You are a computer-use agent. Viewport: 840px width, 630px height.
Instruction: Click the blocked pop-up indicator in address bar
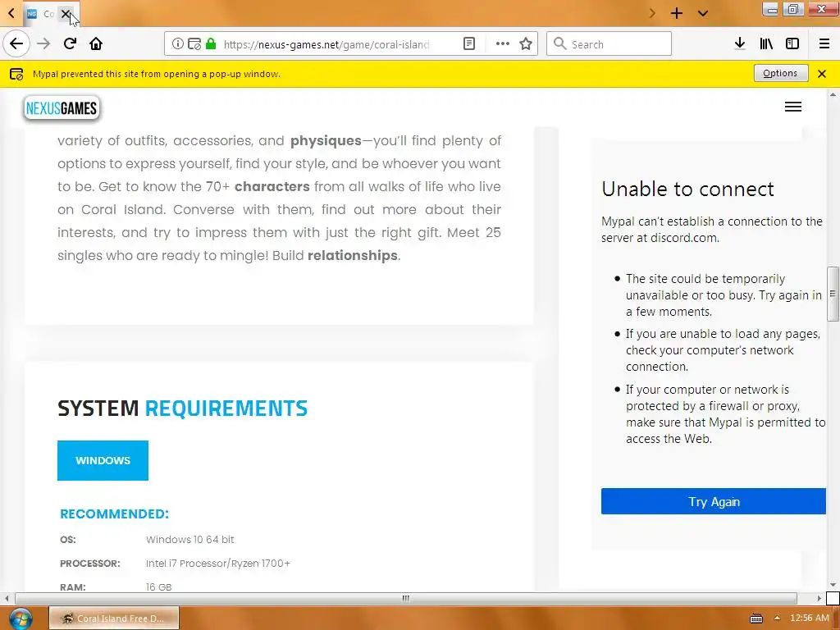[194, 44]
